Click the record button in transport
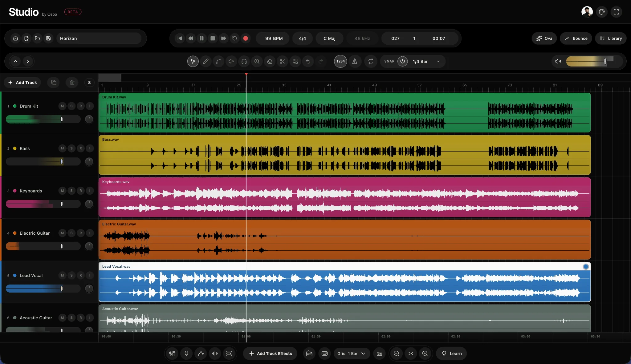 point(246,38)
